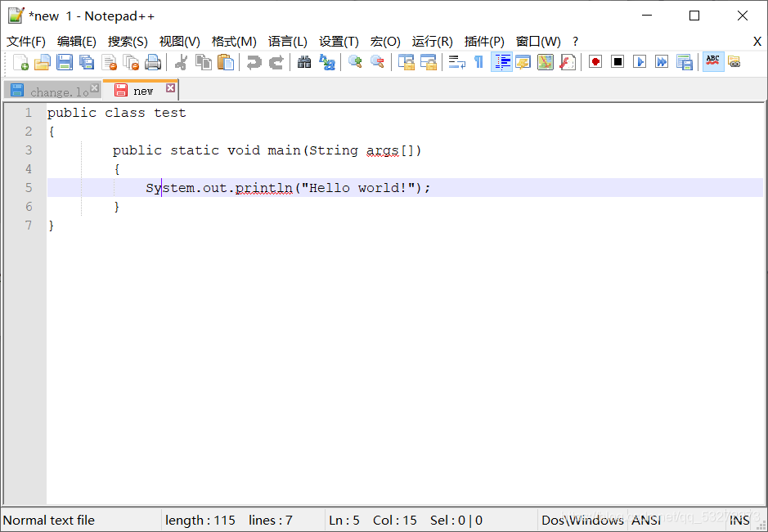Open the 搜索(S) menu
Viewport: 768px width, 532px height.
pos(128,42)
